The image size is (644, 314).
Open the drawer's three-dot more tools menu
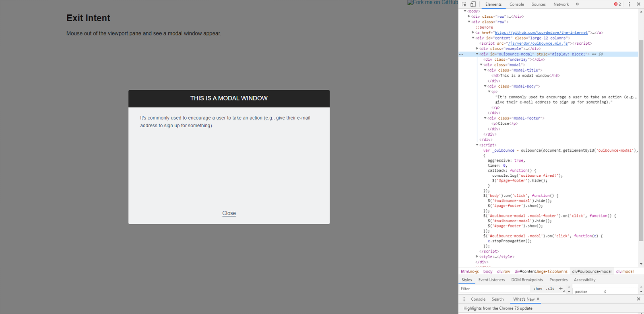coord(464,299)
